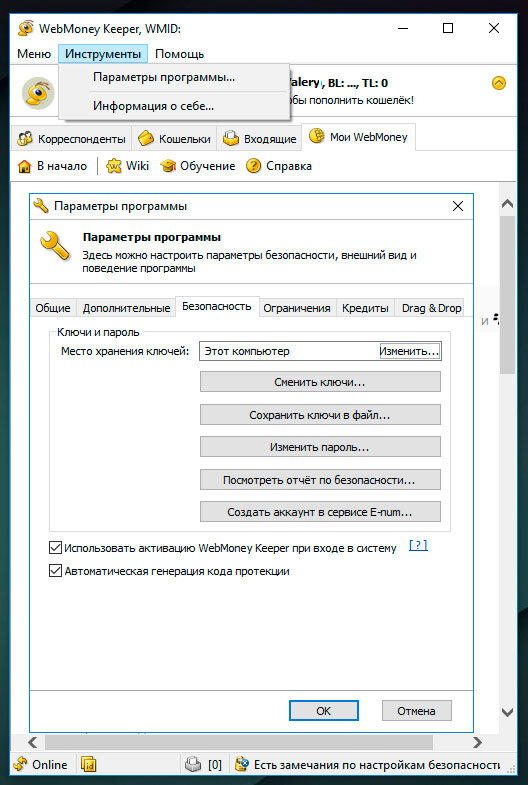Click the [0] counter in the status bar

215,764
